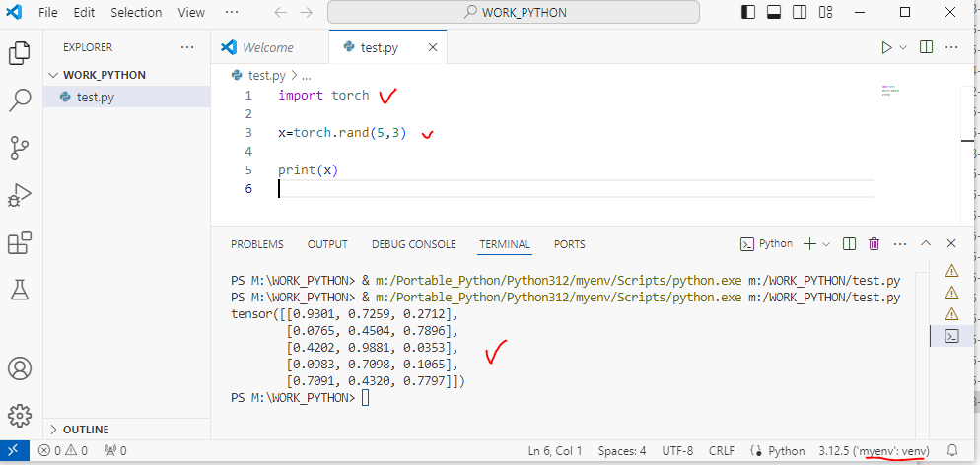Screen dimensions: 980x465
Task: Close the bottom panel
Action: point(951,244)
